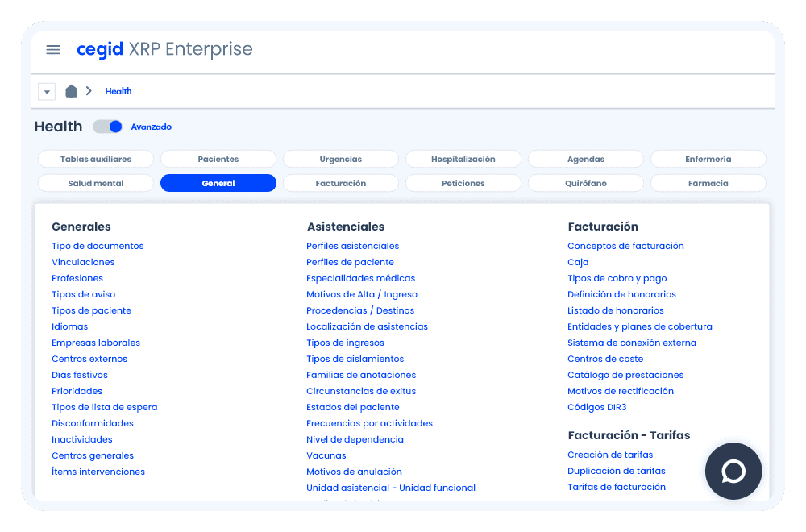Select the Facturación tab
806x532 pixels.
click(340, 184)
